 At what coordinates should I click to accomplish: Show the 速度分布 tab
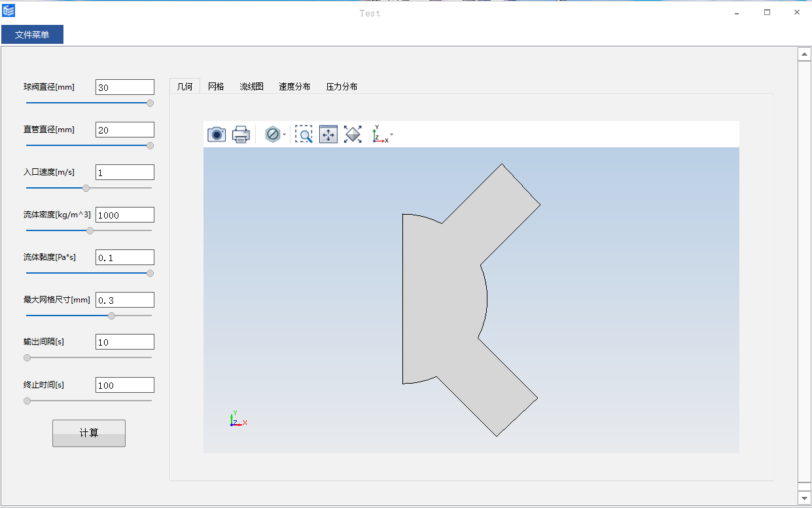click(x=294, y=86)
